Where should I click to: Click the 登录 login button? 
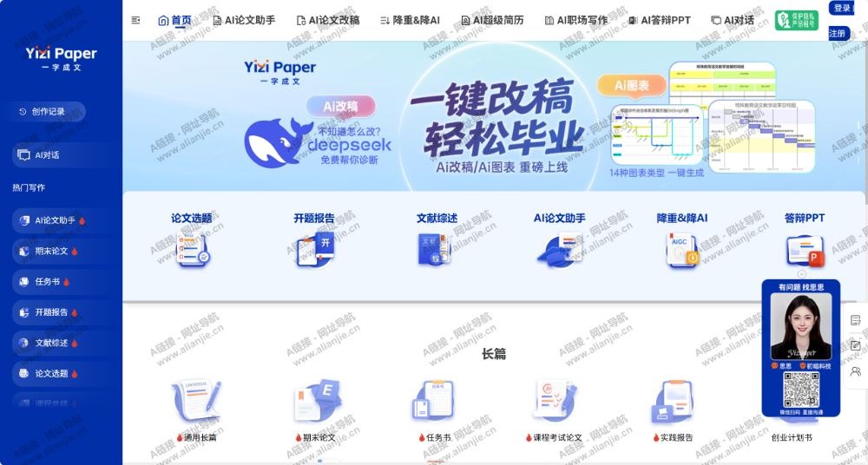coord(842,8)
